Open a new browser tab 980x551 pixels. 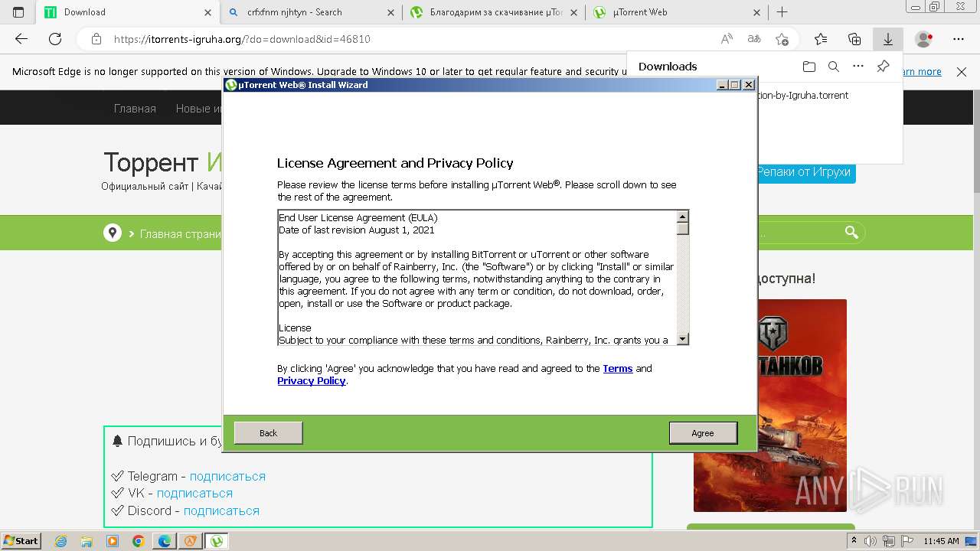(x=782, y=12)
